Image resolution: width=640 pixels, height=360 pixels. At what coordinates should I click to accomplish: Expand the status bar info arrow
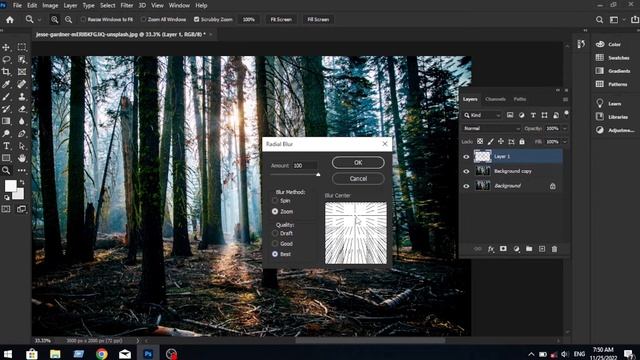tap(138, 340)
